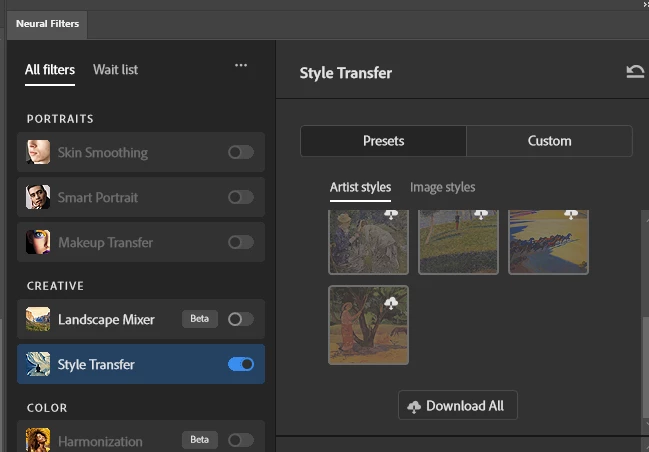This screenshot has height=452, width=649.
Task: Click the Harmonization Beta badge
Action: pos(200,440)
